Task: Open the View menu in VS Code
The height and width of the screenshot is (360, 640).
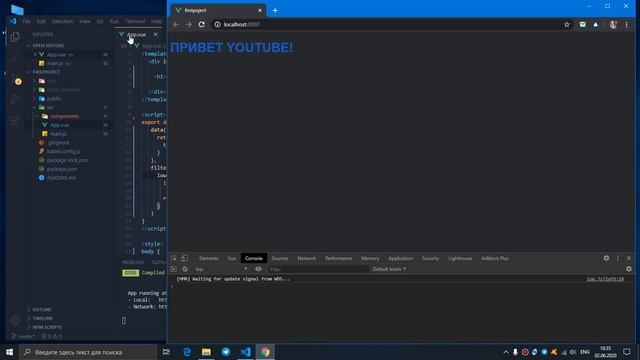Action: pyautogui.click(x=85, y=21)
